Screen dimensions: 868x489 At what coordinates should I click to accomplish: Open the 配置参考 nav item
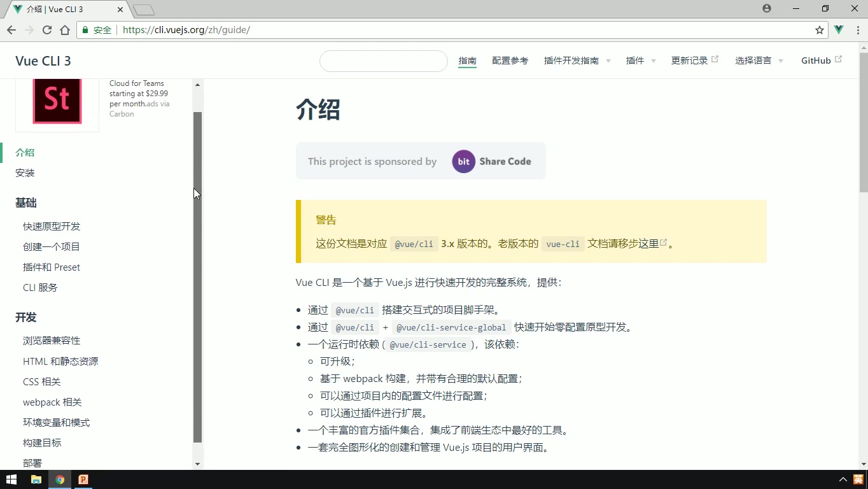[x=510, y=60]
